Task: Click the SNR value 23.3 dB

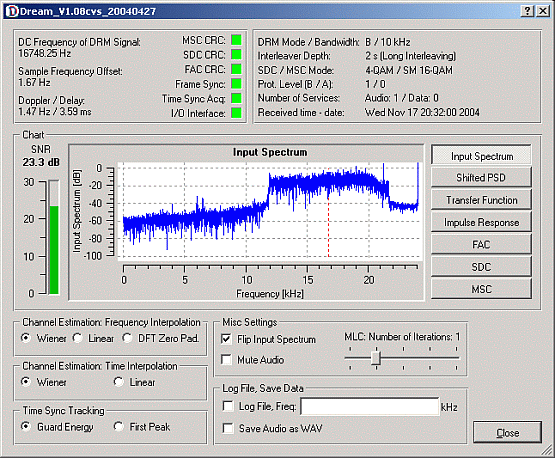Action: coord(41,162)
